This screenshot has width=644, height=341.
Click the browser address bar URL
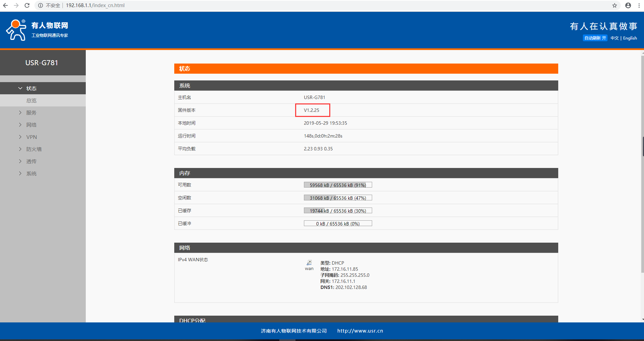pyautogui.click(x=95, y=5)
